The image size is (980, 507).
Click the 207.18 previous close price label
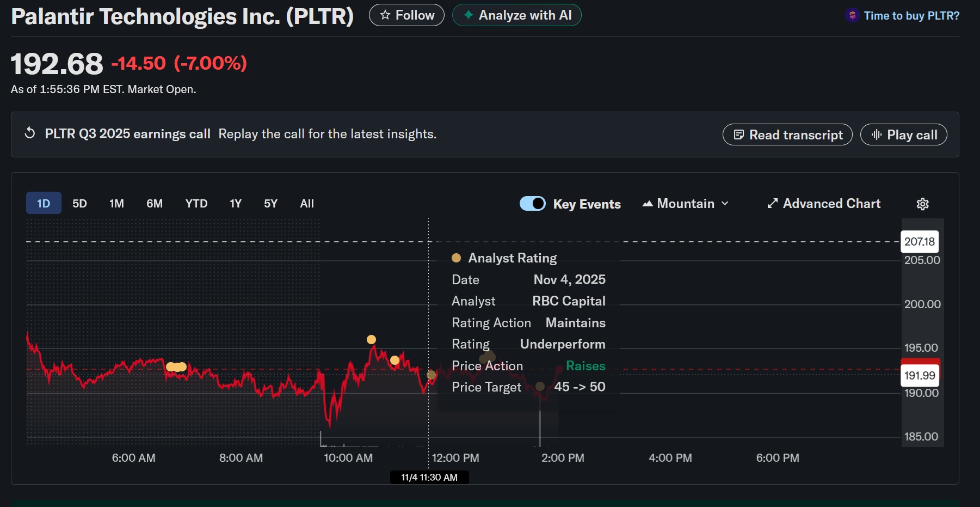coord(920,241)
